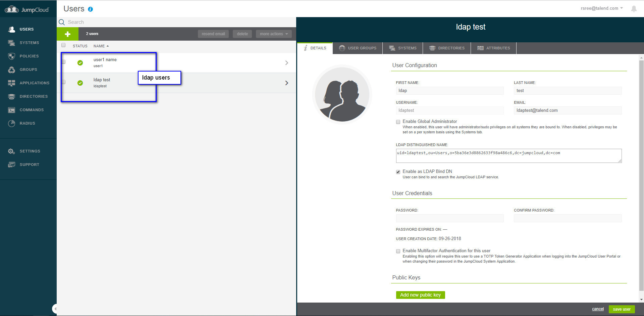Open the Groups section

(x=28, y=70)
